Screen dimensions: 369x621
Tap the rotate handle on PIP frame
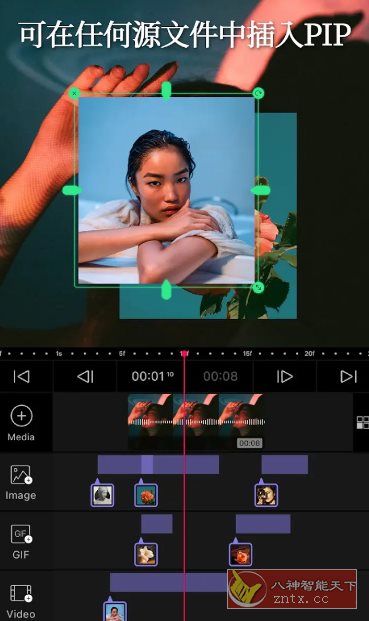click(x=258, y=93)
